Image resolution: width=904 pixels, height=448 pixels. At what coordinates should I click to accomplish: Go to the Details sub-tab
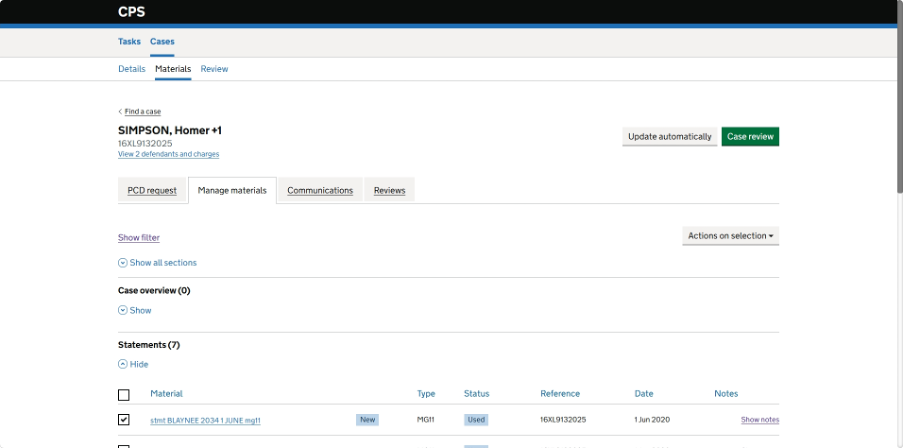coord(131,69)
